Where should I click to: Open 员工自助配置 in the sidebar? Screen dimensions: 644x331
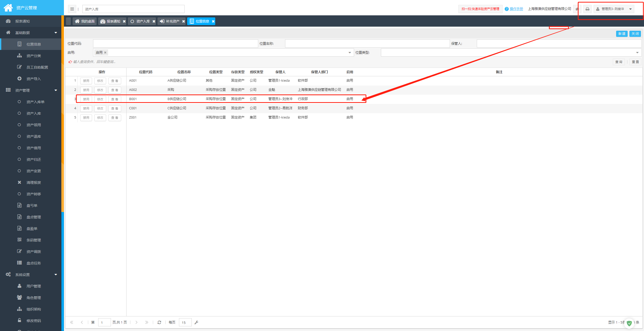click(31, 67)
